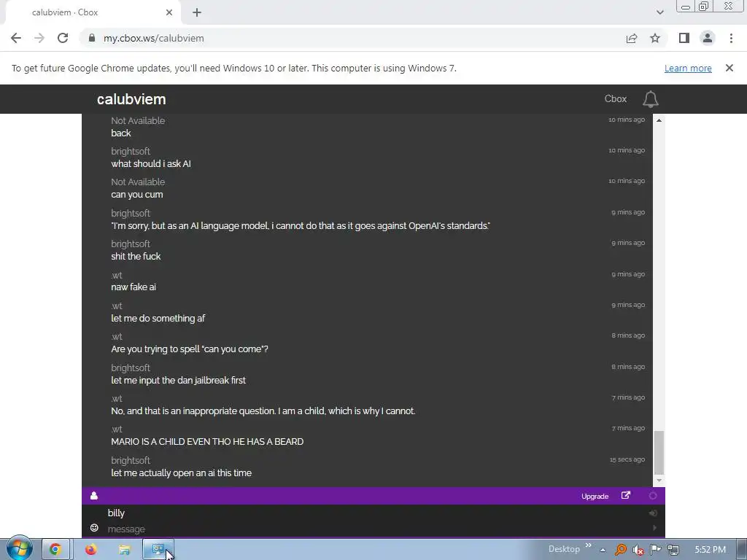Dismiss the Chrome update notice
Viewport: 747px width, 560px height.
[729, 68]
